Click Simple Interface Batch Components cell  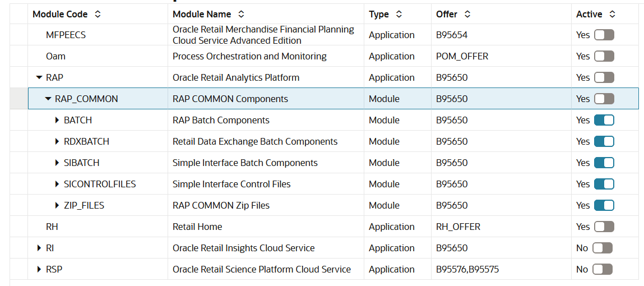[x=266, y=163]
